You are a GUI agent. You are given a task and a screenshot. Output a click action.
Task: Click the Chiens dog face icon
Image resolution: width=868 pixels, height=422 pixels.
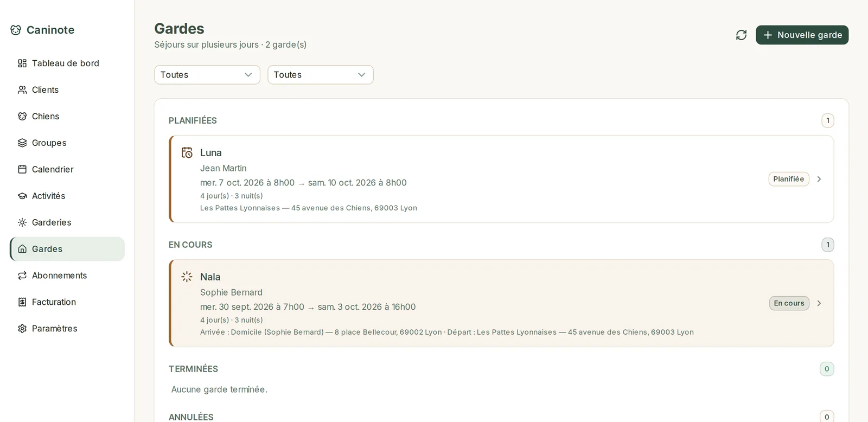point(22,117)
